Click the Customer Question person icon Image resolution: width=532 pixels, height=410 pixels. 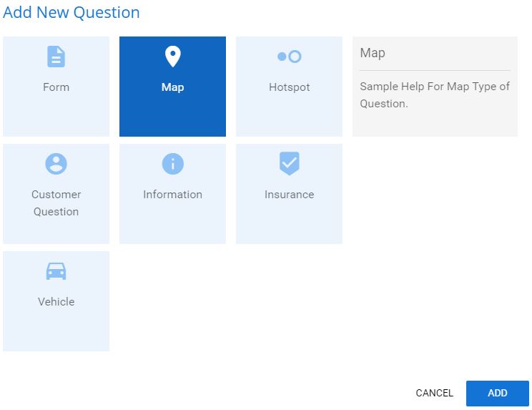coord(56,164)
